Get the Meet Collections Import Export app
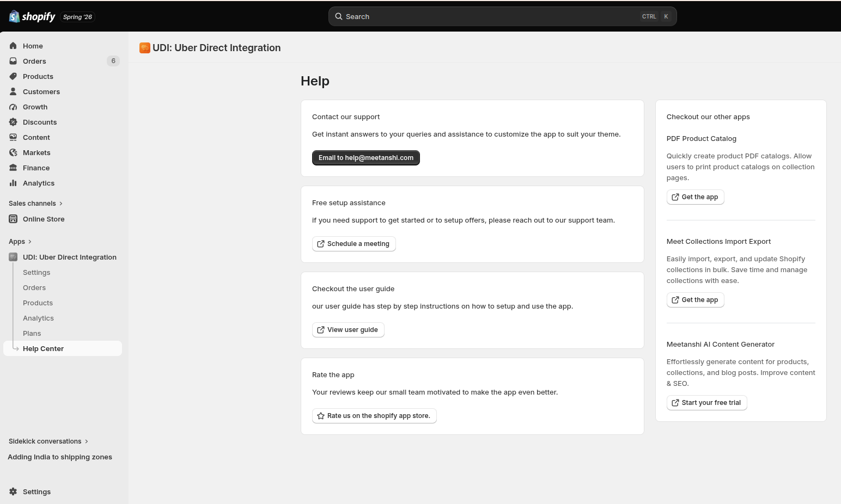841x504 pixels. (x=695, y=300)
